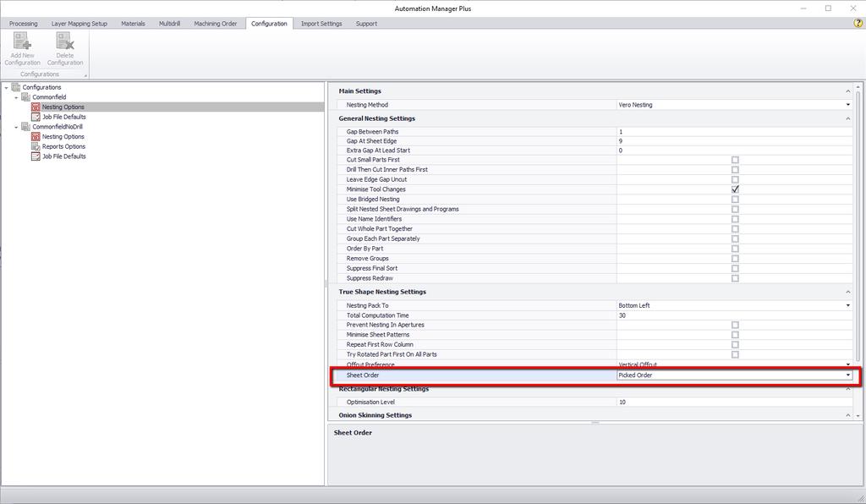
Task: Enable Use Name Identifiers checkbox
Action: [x=735, y=219]
